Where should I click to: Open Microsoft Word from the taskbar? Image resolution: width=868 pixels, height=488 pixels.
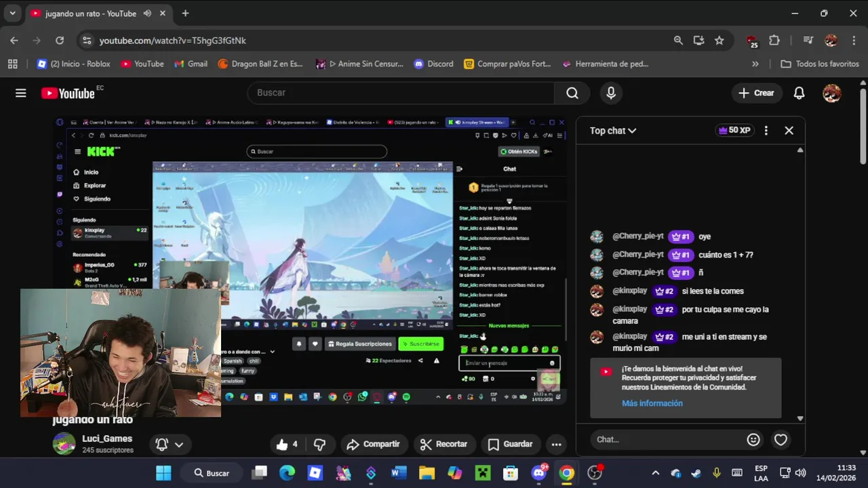(x=398, y=473)
